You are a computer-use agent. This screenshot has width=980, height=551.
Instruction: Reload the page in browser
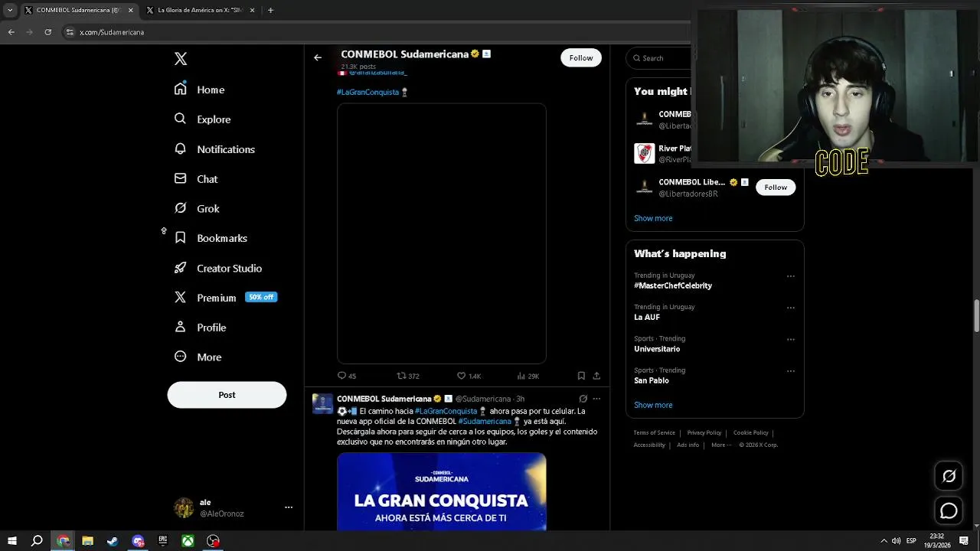tap(47, 32)
